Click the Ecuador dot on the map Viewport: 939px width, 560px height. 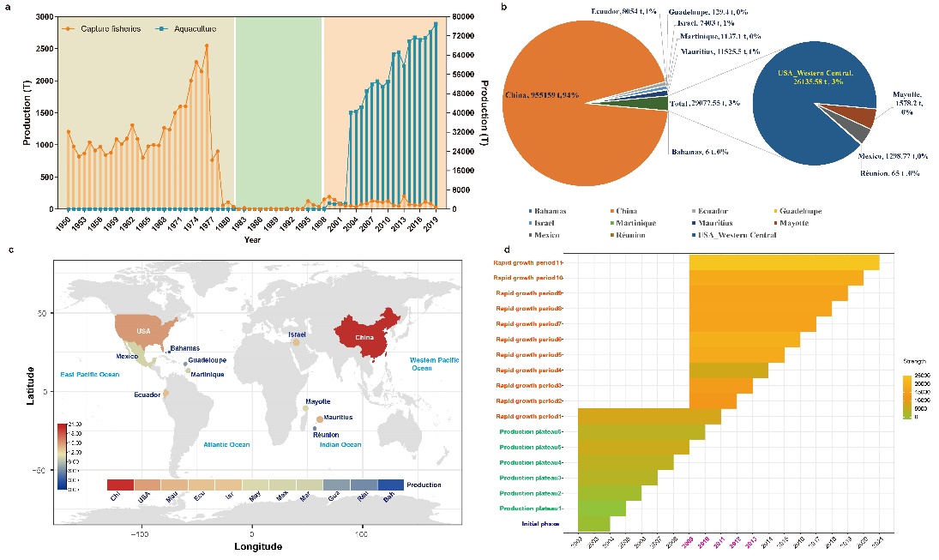pos(166,394)
